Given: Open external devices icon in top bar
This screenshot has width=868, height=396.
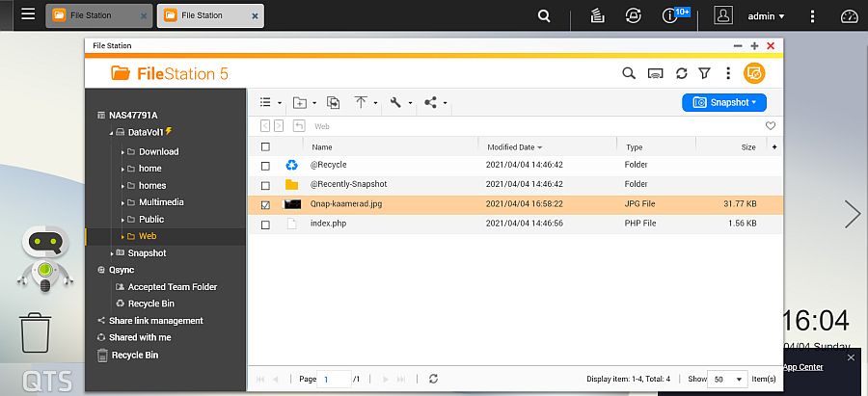Looking at the screenshot, I should coord(634,16).
